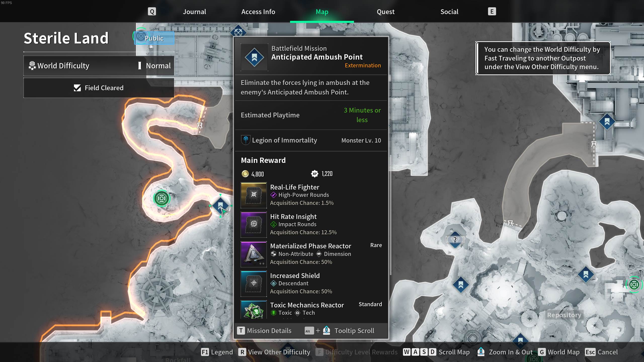The image size is (644, 362).
Task: Click Difficulty Level Rewards
Action: (x=356, y=352)
